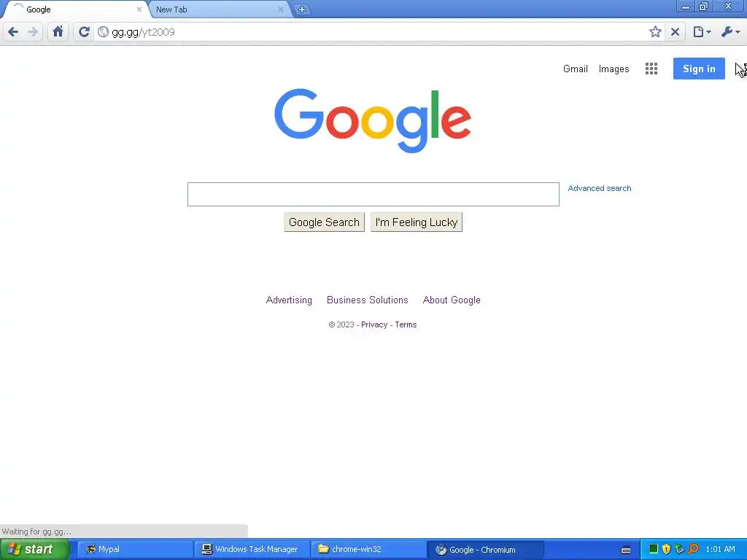The width and height of the screenshot is (747, 560).
Task: Click the safely remove hardware tray icon
Action: [x=679, y=549]
